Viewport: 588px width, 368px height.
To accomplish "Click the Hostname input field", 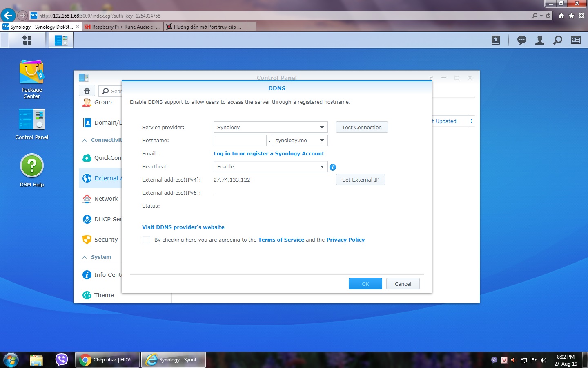I will (x=240, y=140).
